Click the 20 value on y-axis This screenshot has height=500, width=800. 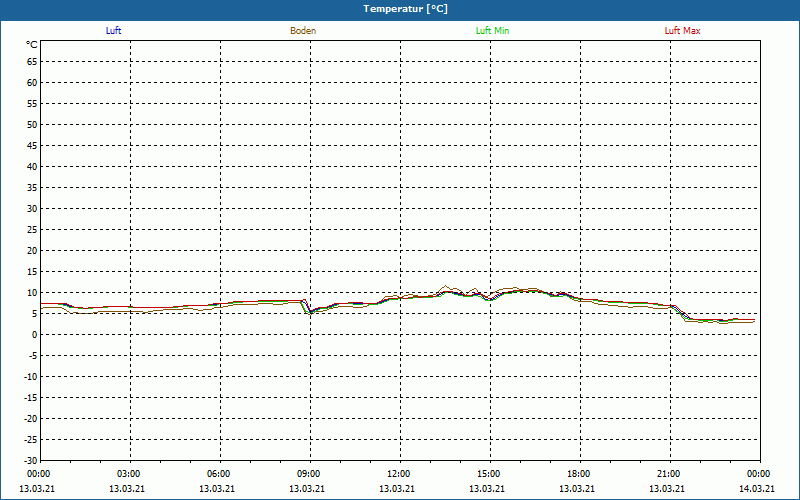point(32,251)
